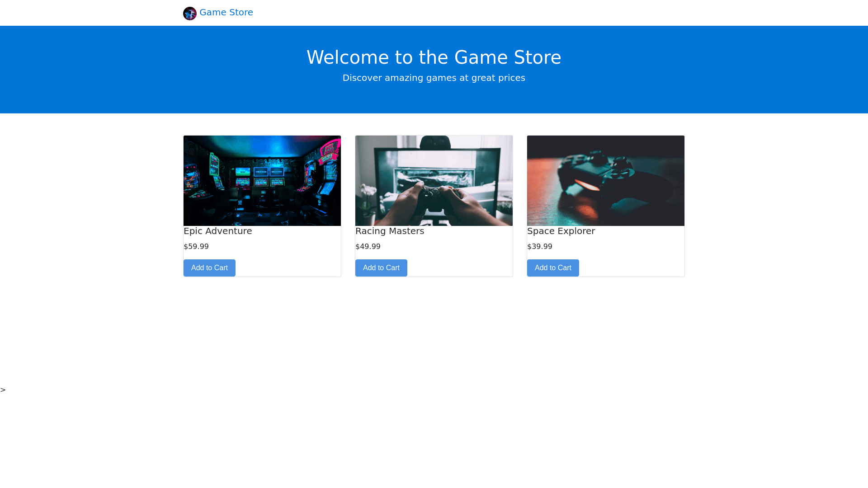Select the Space Explorer controller thumbnail image
The width and height of the screenshot is (868, 488).
pos(605,180)
